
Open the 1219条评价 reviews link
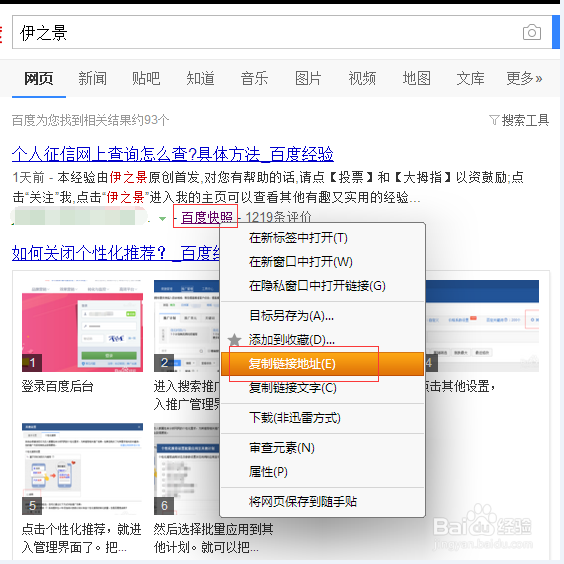click(x=278, y=217)
